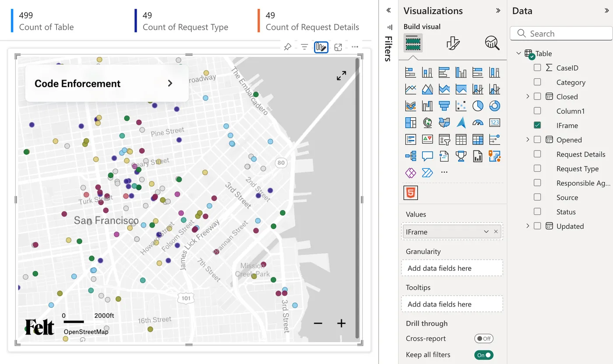Turn off Keep all filters toggle

tap(484, 355)
